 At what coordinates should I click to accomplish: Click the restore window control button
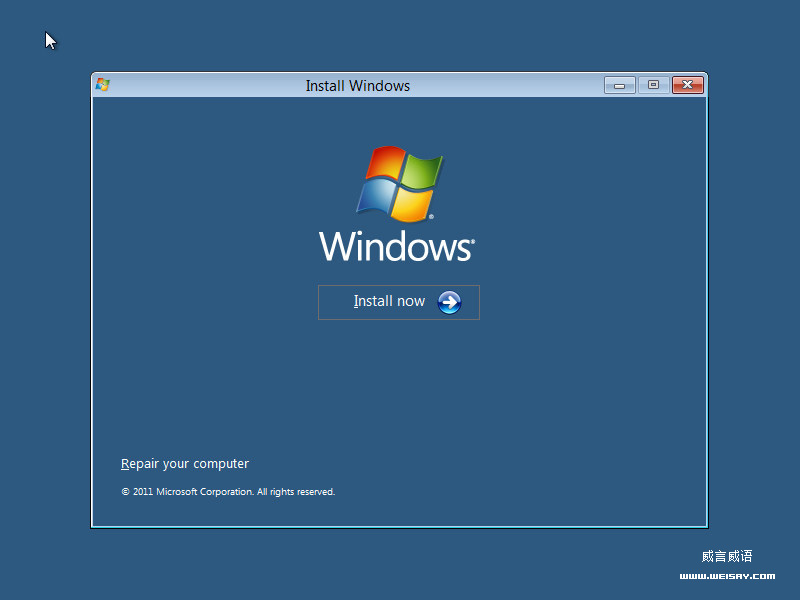coord(653,85)
